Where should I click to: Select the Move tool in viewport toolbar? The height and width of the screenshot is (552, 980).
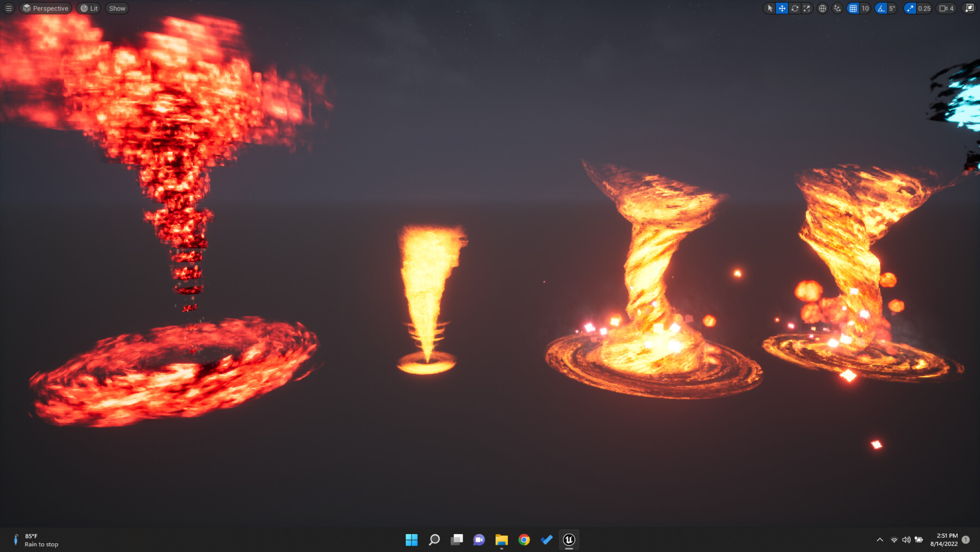tap(782, 8)
